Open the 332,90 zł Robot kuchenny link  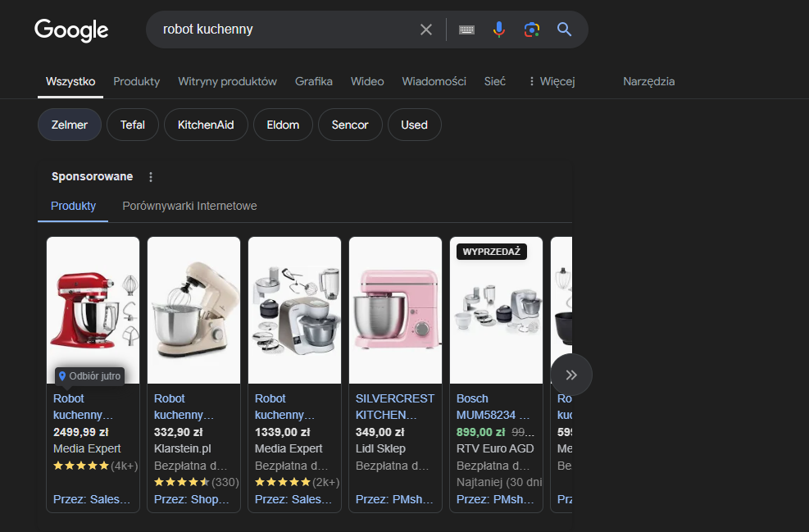click(x=183, y=407)
